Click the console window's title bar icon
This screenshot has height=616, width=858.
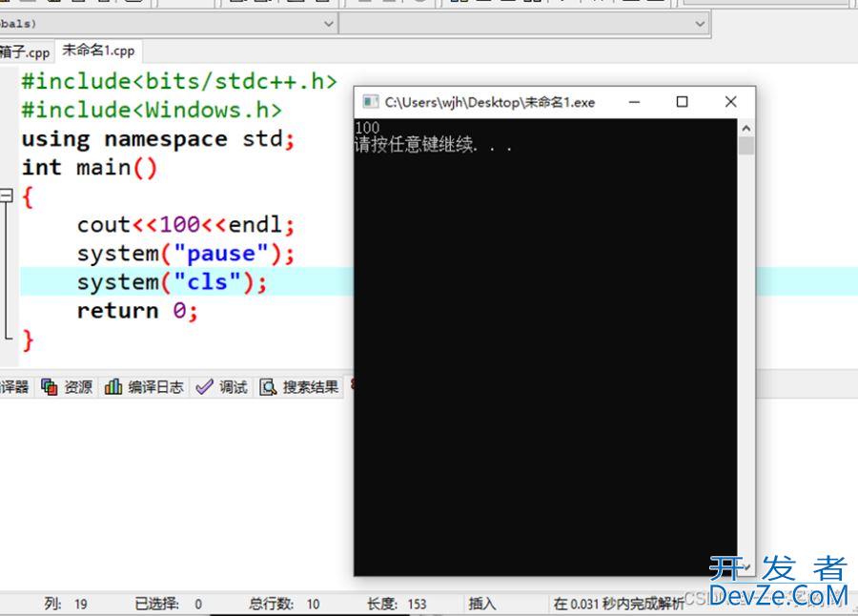(370, 102)
